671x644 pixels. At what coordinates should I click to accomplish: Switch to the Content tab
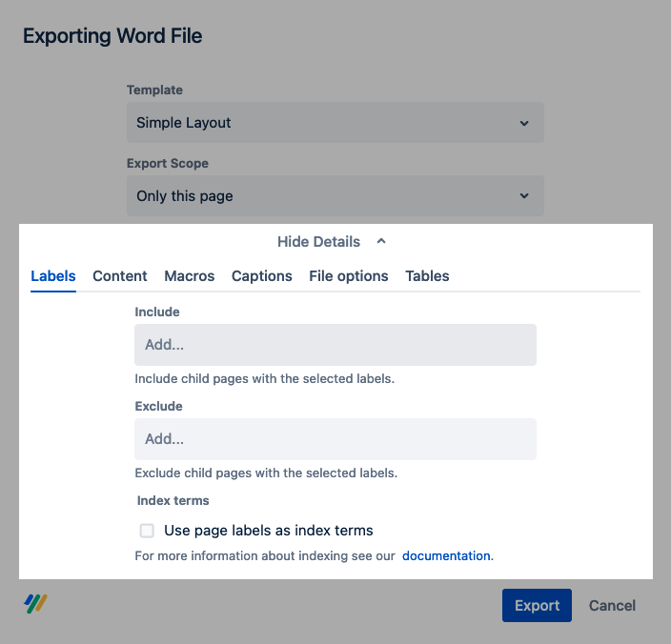point(120,276)
